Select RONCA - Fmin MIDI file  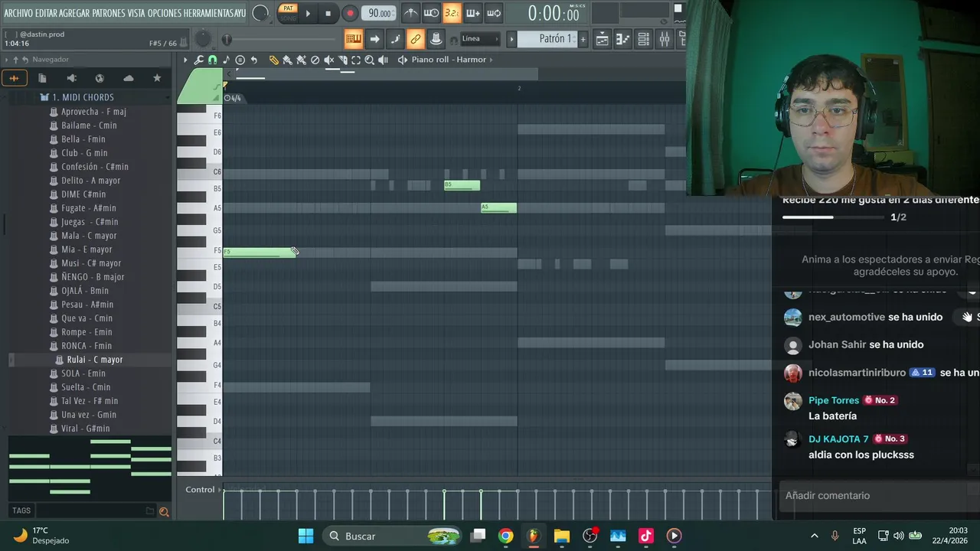(x=86, y=346)
